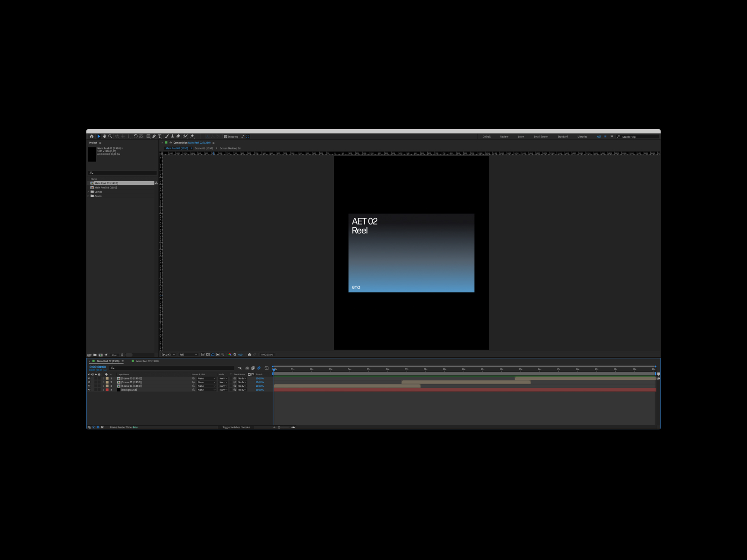Image resolution: width=747 pixels, height=560 pixels.
Task: Hide Scene 02 (1350) layer eye
Action: (x=89, y=382)
